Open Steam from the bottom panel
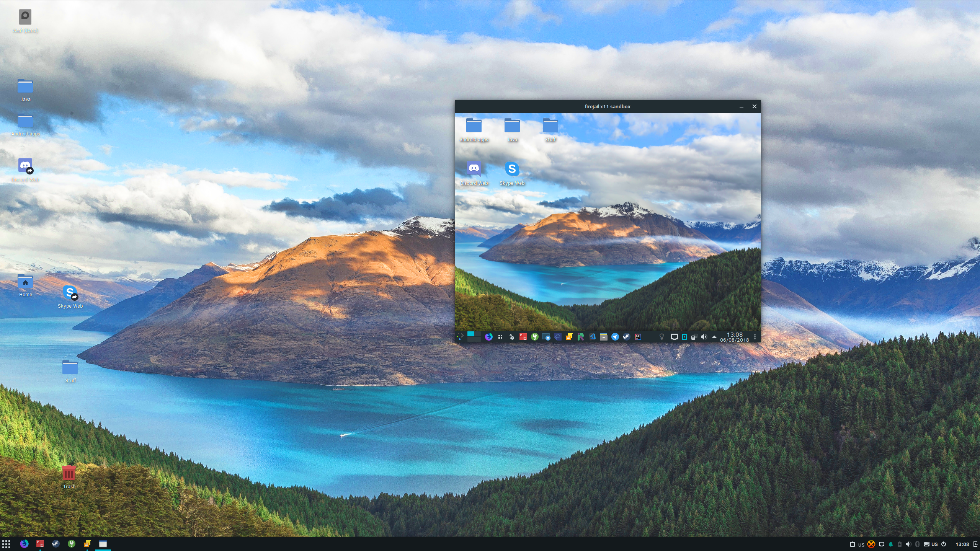 tap(56, 544)
